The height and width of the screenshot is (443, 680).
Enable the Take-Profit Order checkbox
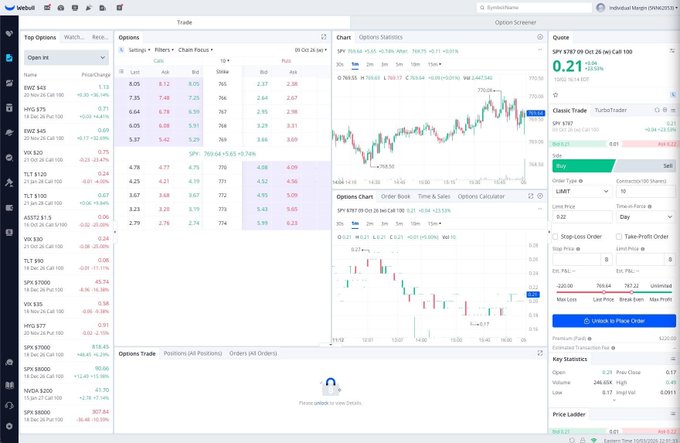619,236
